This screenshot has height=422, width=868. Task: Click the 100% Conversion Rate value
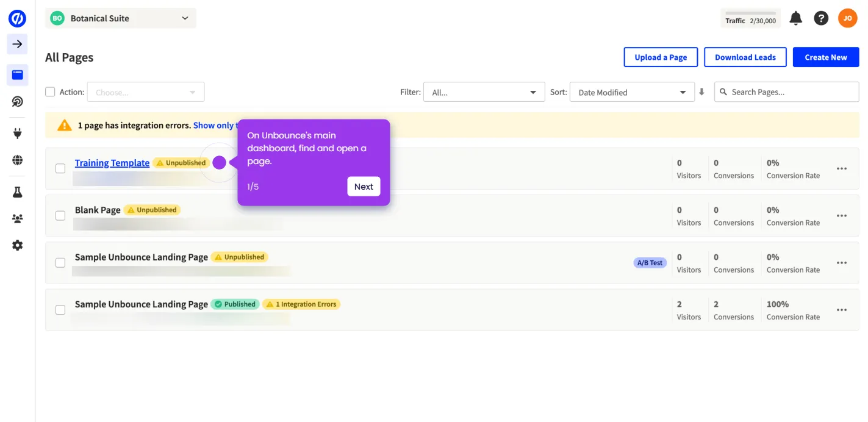click(778, 304)
